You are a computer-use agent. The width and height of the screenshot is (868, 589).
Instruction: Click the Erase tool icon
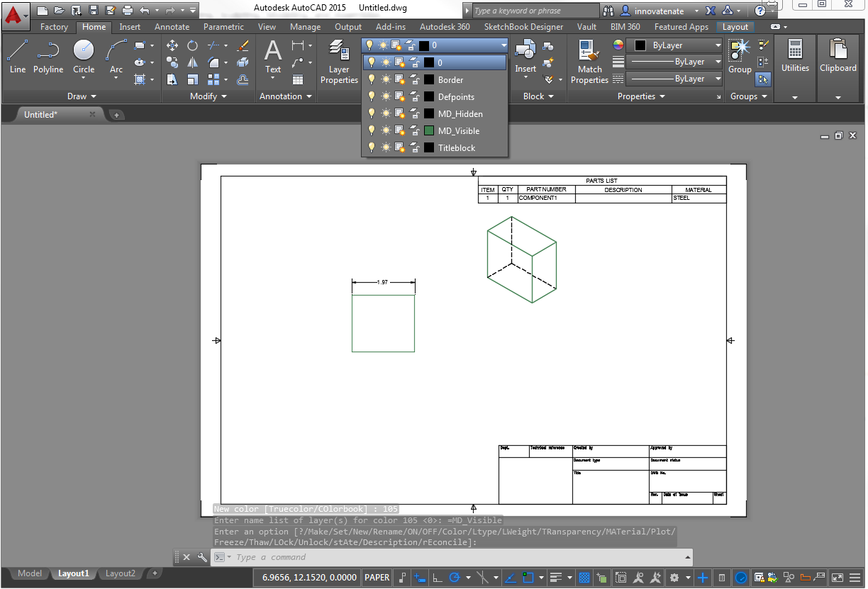tap(243, 45)
